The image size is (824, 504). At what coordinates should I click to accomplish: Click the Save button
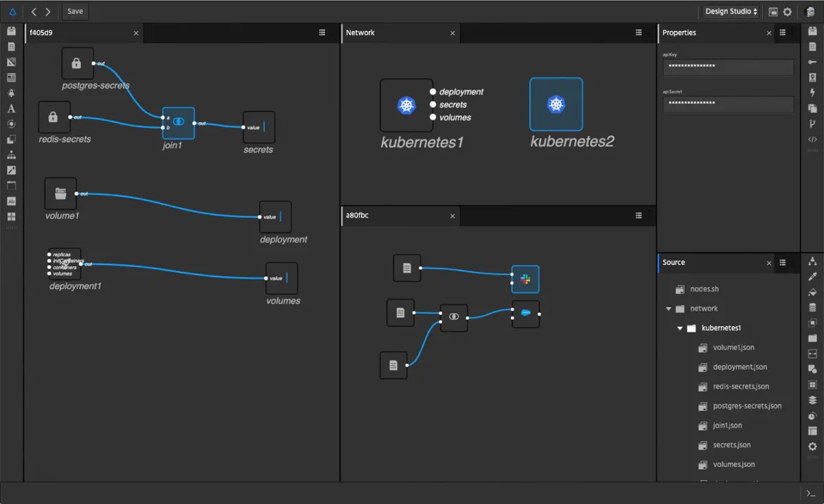[75, 12]
